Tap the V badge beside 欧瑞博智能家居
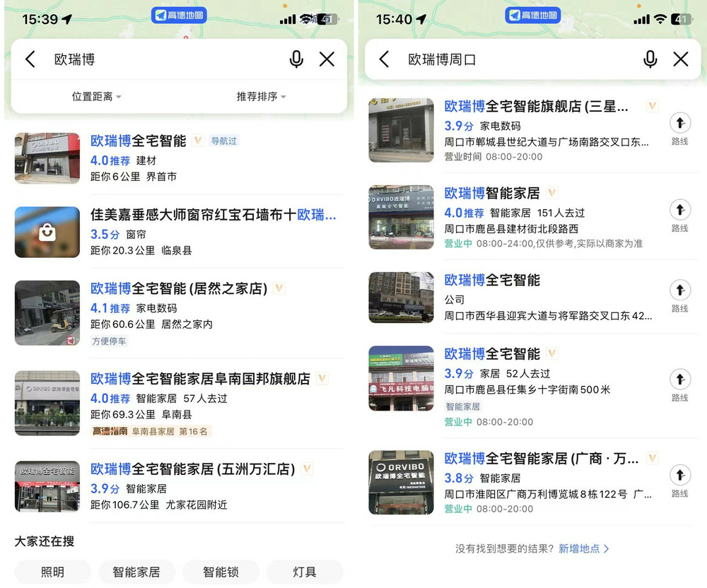Viewport: 707px width, 588px height. pyautogui.click(x=552, y=193)
